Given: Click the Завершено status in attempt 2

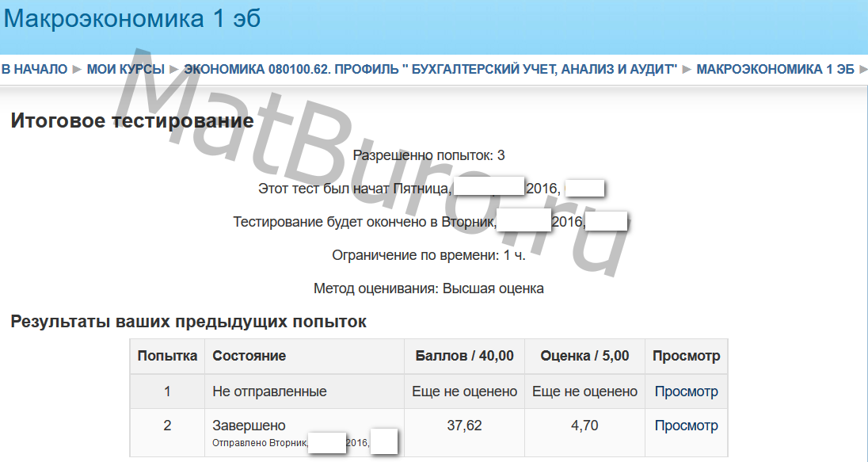Looking at the screenshot, I should point(249,426).
